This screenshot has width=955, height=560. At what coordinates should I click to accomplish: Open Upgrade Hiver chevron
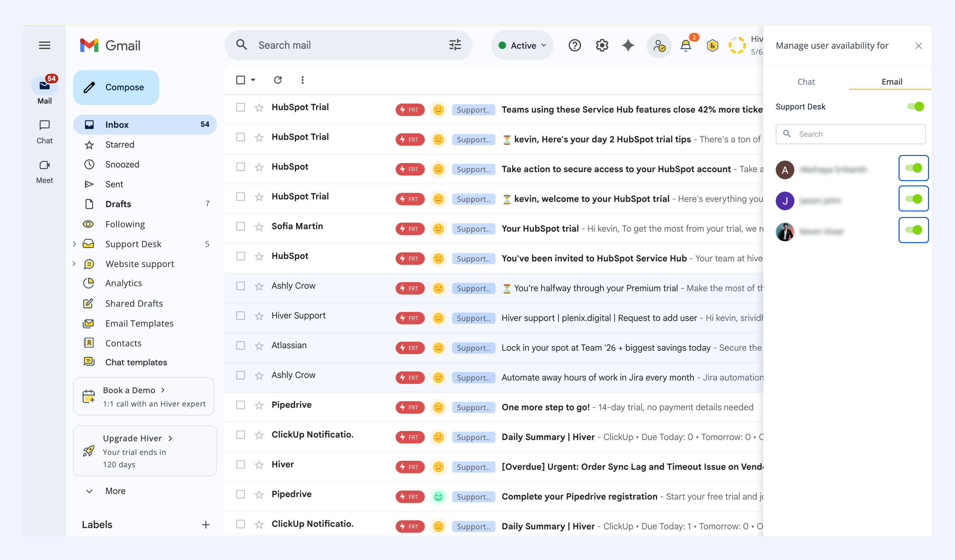click(171, 438)
